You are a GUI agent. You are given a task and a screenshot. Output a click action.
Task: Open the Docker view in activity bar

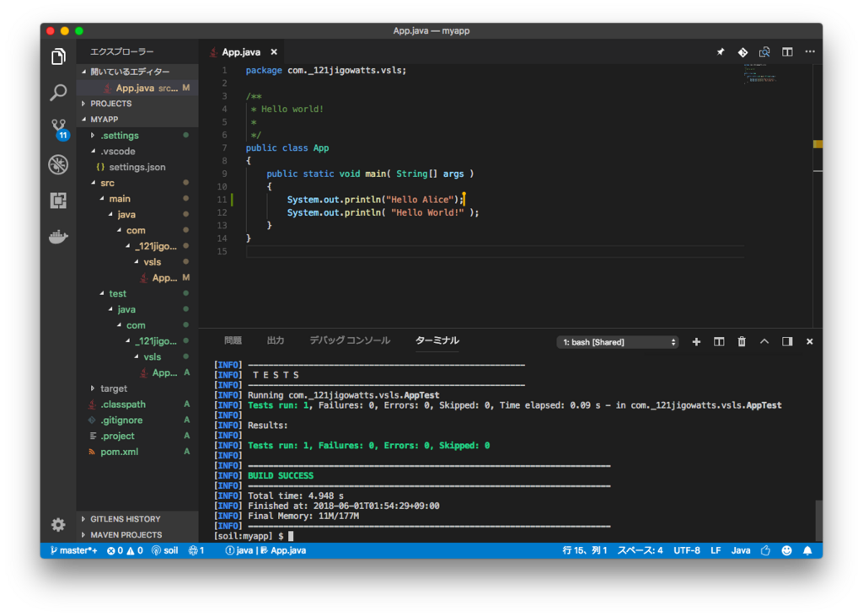click(58, 237)
